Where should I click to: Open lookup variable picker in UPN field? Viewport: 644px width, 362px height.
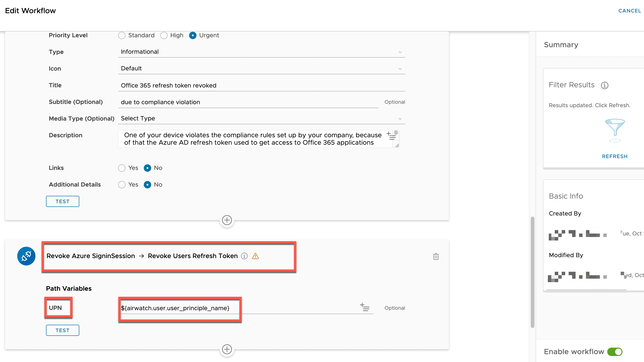[365, 307]
